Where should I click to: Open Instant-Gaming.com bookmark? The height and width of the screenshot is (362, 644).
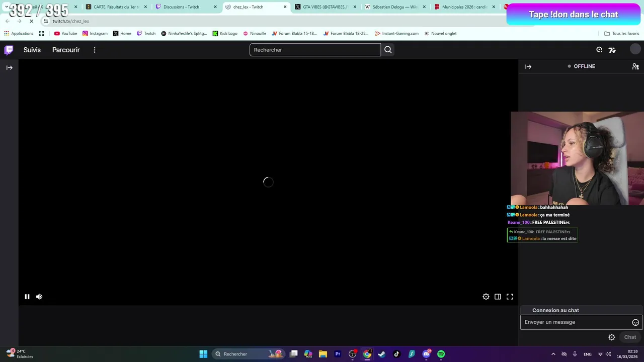(397, 34)
